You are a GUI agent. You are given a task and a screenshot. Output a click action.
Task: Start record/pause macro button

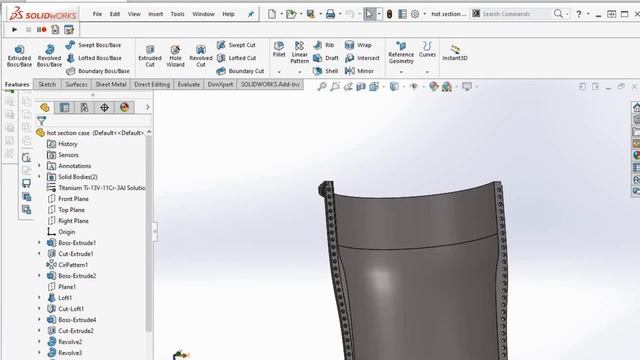coord(42,29)
